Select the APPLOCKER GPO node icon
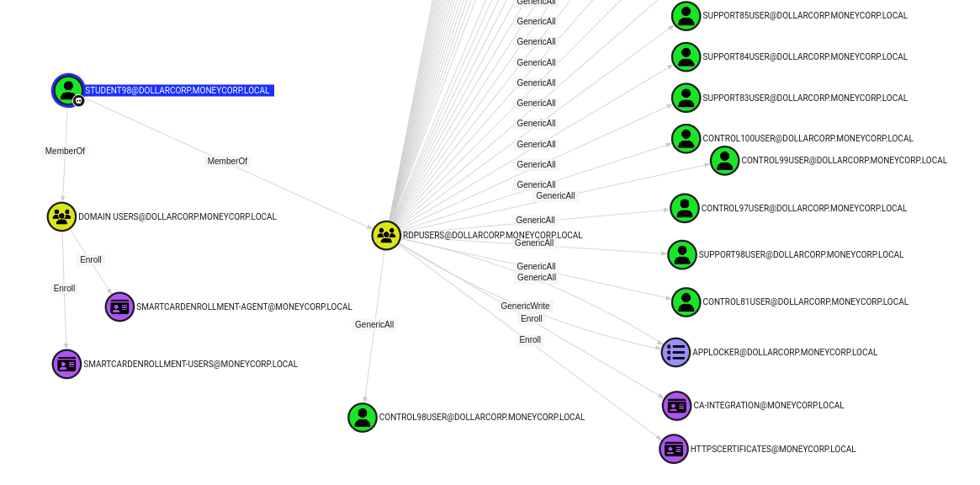 (x=675, y=353)
